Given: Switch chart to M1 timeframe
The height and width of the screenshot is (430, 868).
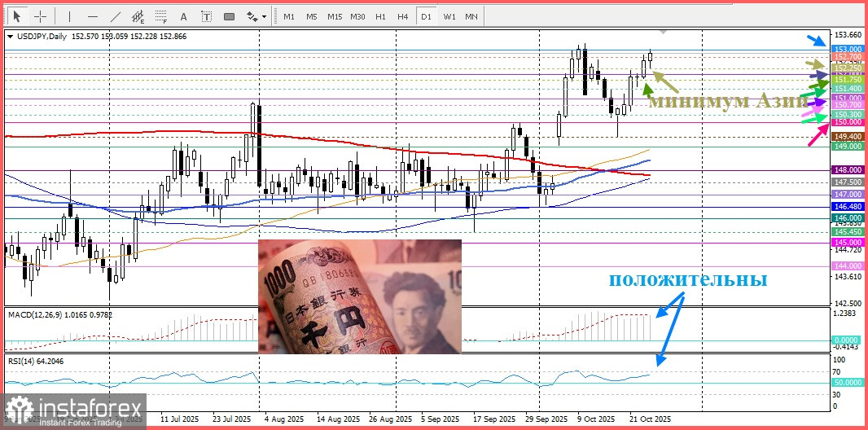Looking at the screenshot, I should tap(289, 16).
